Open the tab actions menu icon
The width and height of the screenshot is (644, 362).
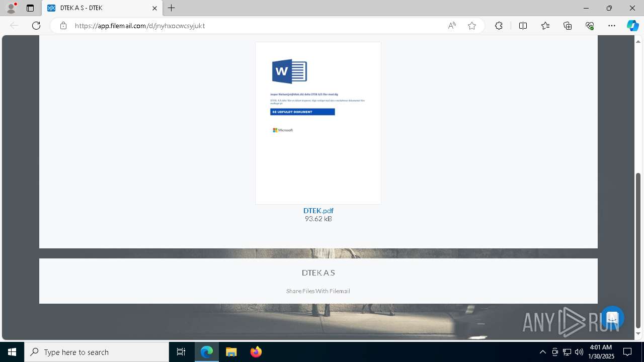(x=30, y=8)
